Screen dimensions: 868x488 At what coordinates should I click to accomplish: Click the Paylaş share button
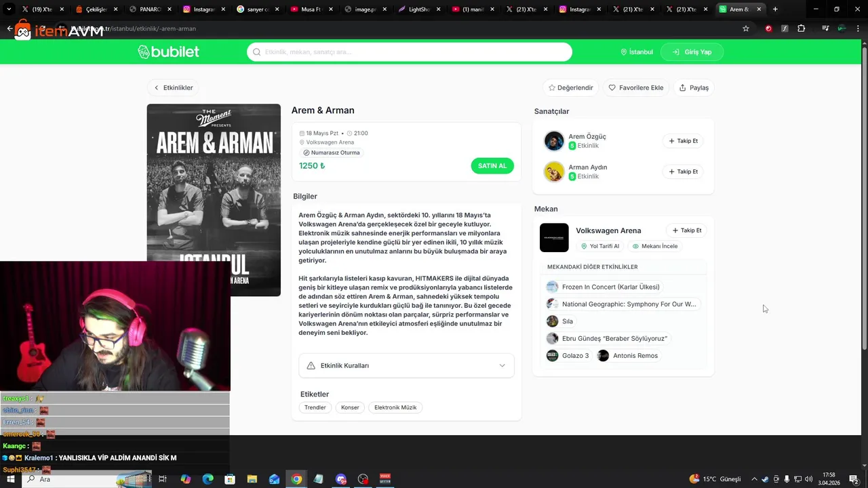pos(694,87)
